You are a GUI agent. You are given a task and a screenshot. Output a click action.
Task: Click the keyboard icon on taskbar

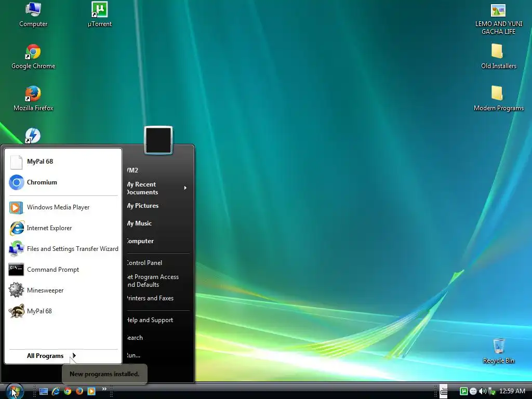(444, 391)
